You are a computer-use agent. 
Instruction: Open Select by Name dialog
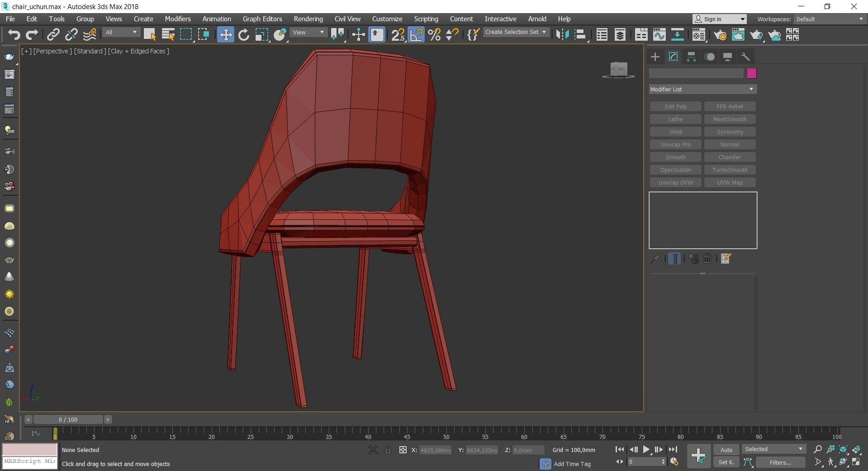point(168,34)
